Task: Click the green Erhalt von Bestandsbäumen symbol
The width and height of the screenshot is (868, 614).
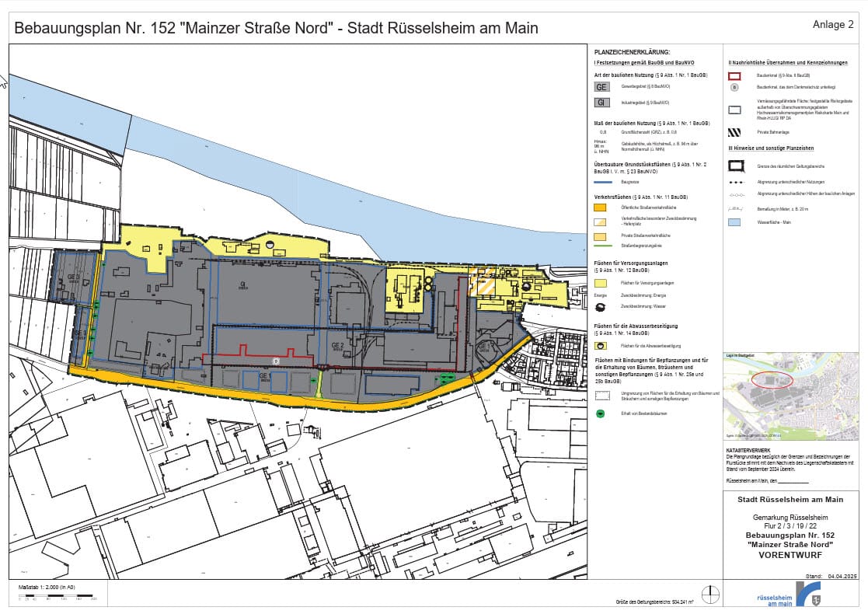Action: click(x=601, y=413)
